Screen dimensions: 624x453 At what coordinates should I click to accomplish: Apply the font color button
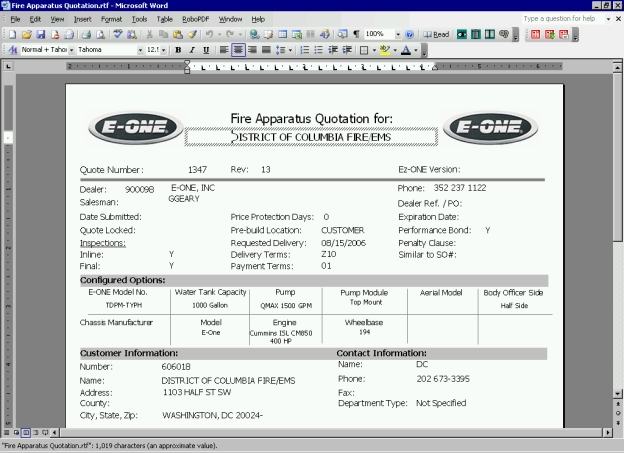(x=406, y=50)
